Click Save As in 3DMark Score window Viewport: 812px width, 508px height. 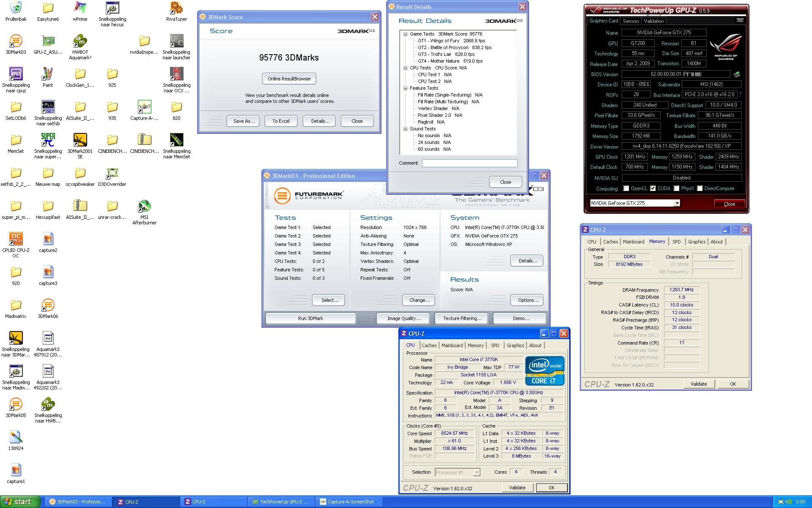244,121
